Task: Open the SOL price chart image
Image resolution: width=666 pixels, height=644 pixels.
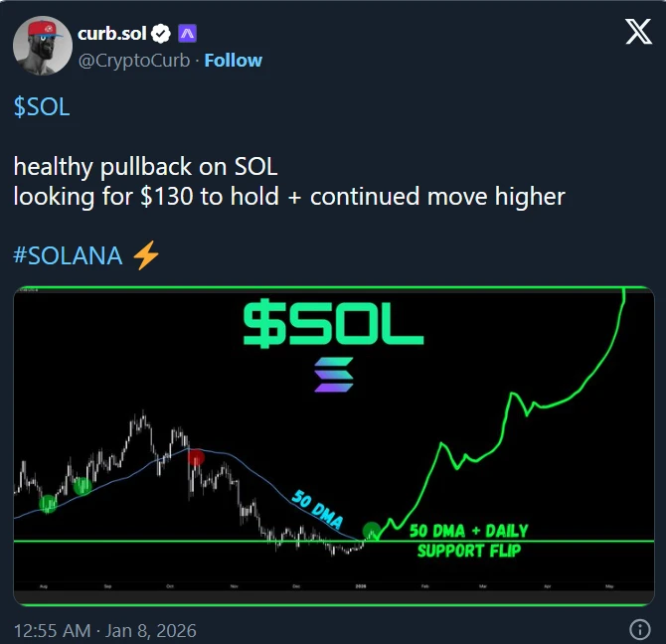Action: (x=333, y=447)
